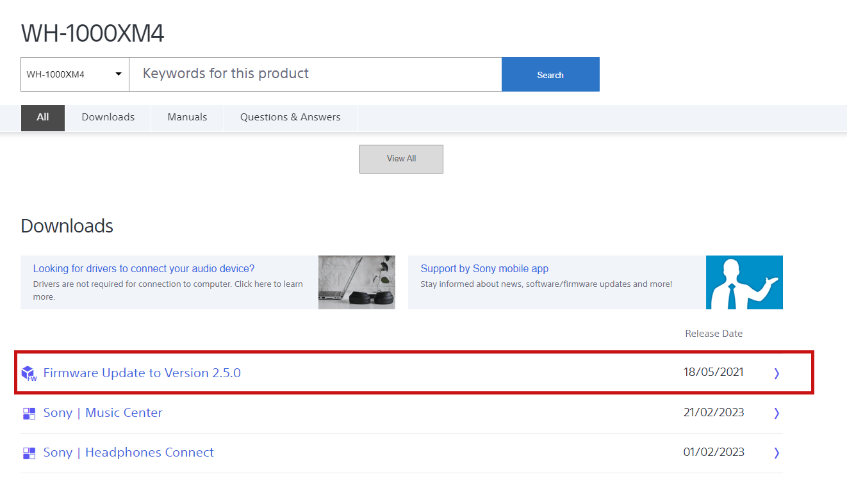Click the Release Date column header
The height and width of the screenshot is (504, 847).
[x=714, y=334]
